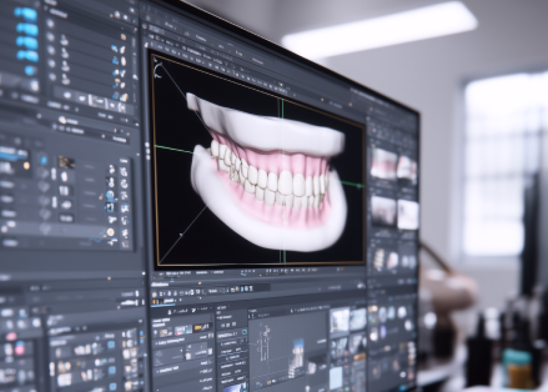Toggle the topmost blue pill switch in the left panel
Viewport: 548px width, 392px height.
click(26, 14)
